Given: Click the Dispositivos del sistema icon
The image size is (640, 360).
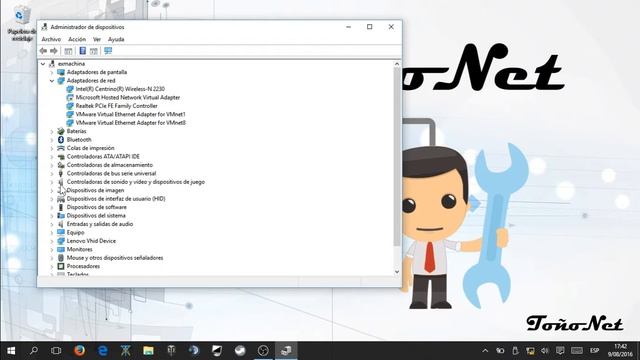Looking at the screenshot, I should click(61, 216).
